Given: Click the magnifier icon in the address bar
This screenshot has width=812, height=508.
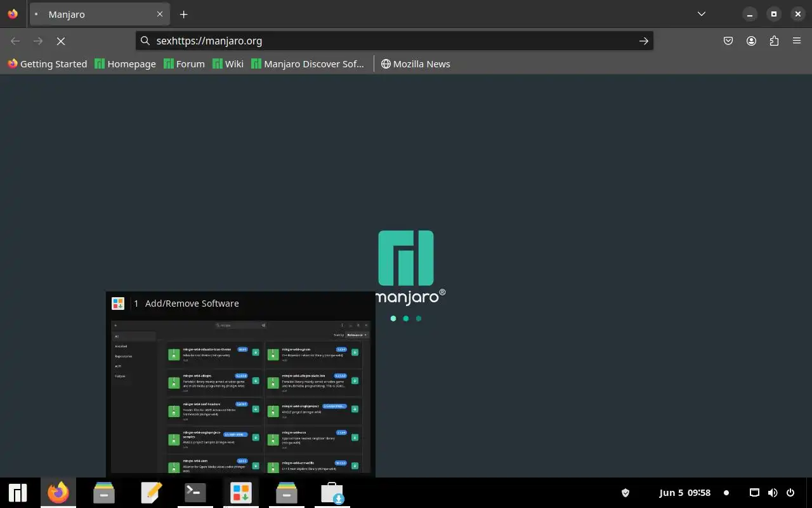Looking at the screenshot, I should 145,41.
